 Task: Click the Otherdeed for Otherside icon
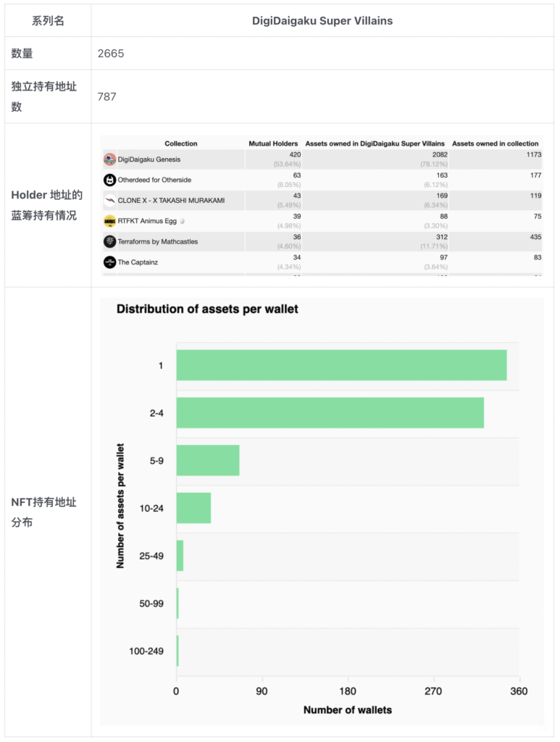coord(109,180)
